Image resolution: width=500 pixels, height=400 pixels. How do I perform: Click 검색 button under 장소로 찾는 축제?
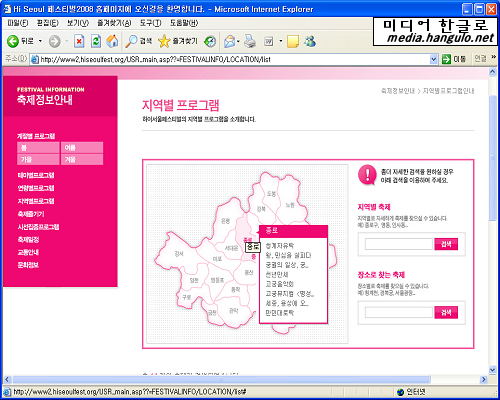(x=446, y=312)
